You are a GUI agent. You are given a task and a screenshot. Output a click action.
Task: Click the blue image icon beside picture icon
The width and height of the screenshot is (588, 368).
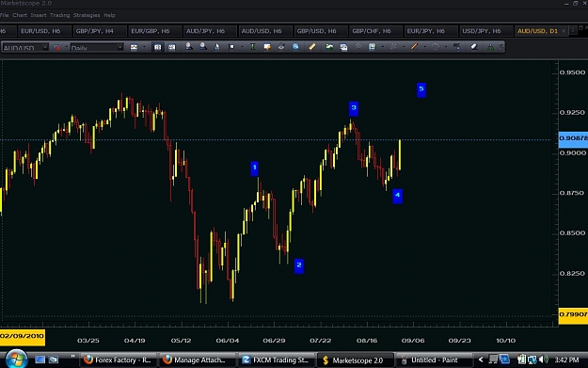click(343, 47)
